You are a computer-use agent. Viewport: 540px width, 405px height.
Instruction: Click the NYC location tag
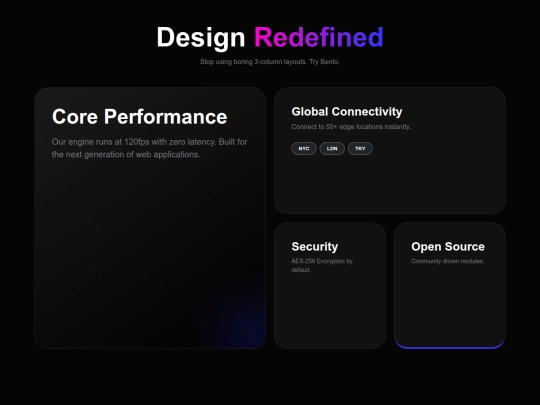point(304,148)
